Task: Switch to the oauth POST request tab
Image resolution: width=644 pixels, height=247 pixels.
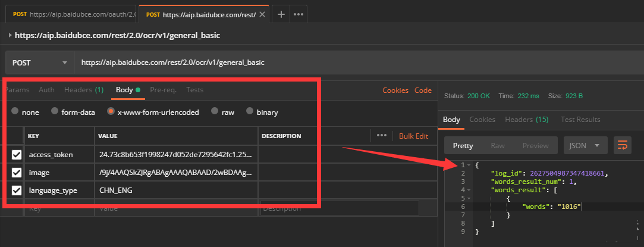Action: (x=71, y=14)
